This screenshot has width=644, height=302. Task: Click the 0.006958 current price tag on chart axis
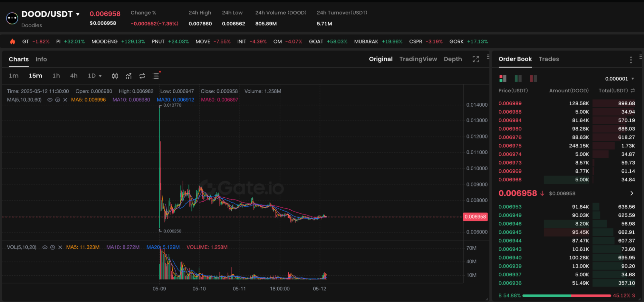tap(475, 217)
